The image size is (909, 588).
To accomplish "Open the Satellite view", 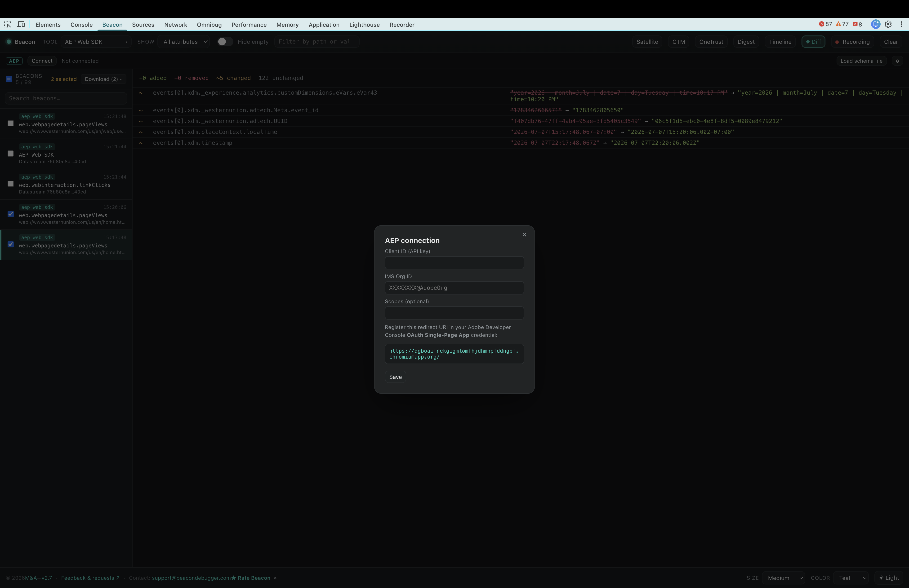I will (647, 42).
